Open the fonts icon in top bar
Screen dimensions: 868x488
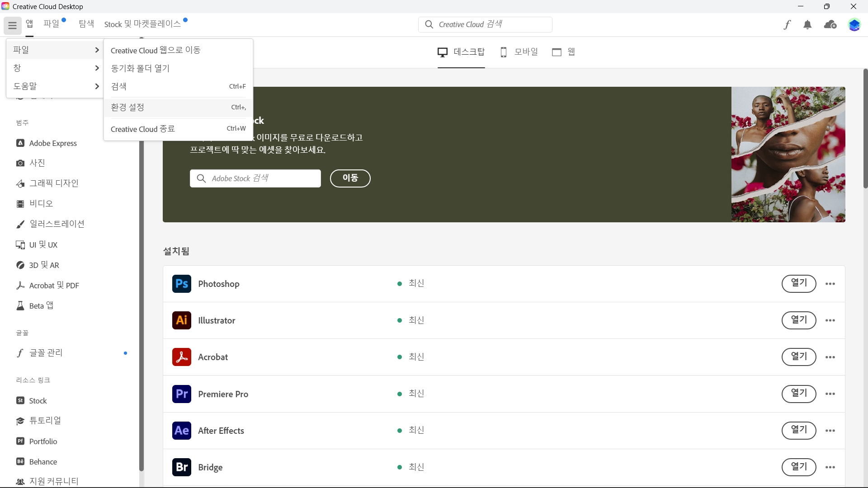pos(787,25)
